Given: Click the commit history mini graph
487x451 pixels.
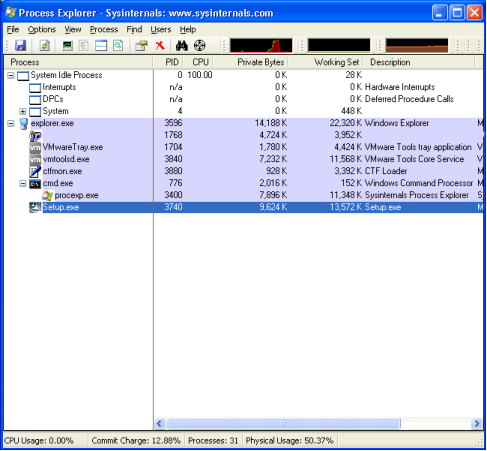Looking at the screenshot, I should (339, 45).
